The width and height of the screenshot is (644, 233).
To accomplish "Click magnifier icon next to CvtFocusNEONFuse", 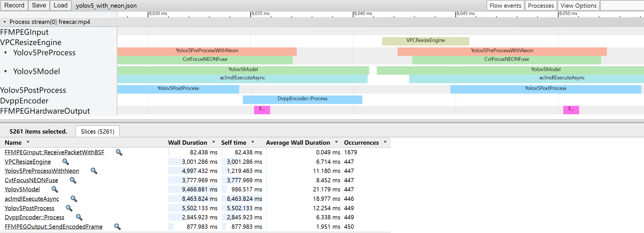I will 73,180.
